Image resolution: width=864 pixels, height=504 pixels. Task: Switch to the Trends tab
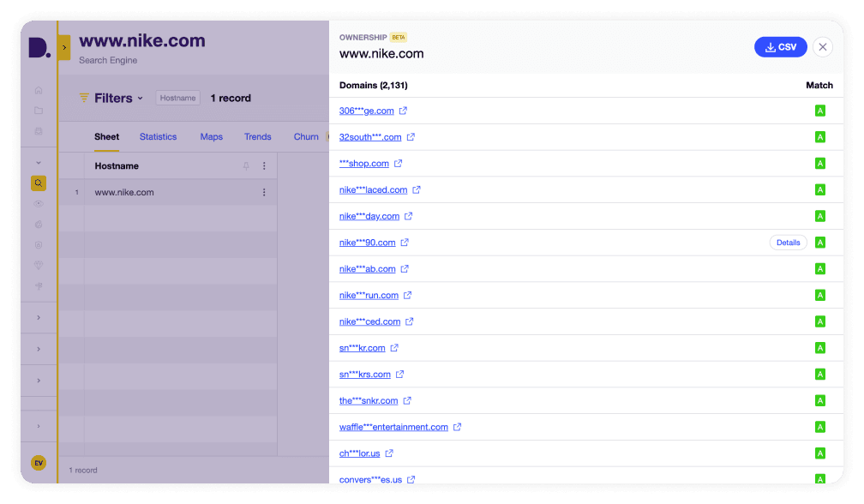[x=258, y=136]
